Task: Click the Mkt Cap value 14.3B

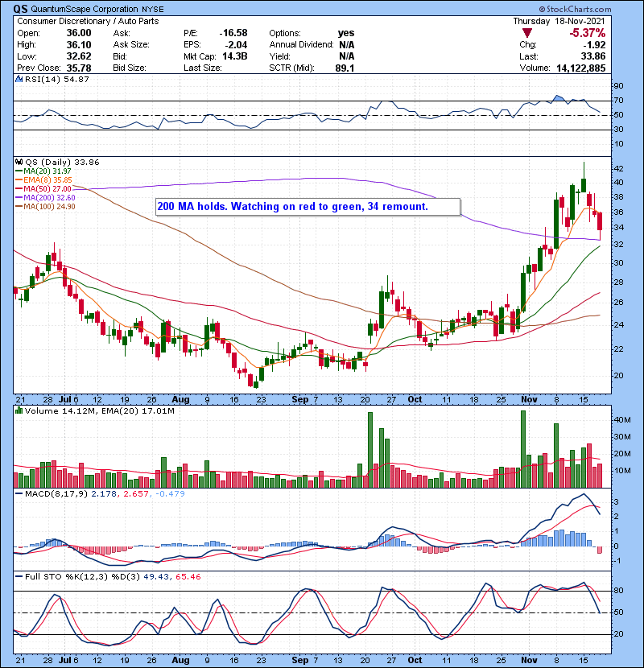Action: pyautogui.click(x=235, y=56)
